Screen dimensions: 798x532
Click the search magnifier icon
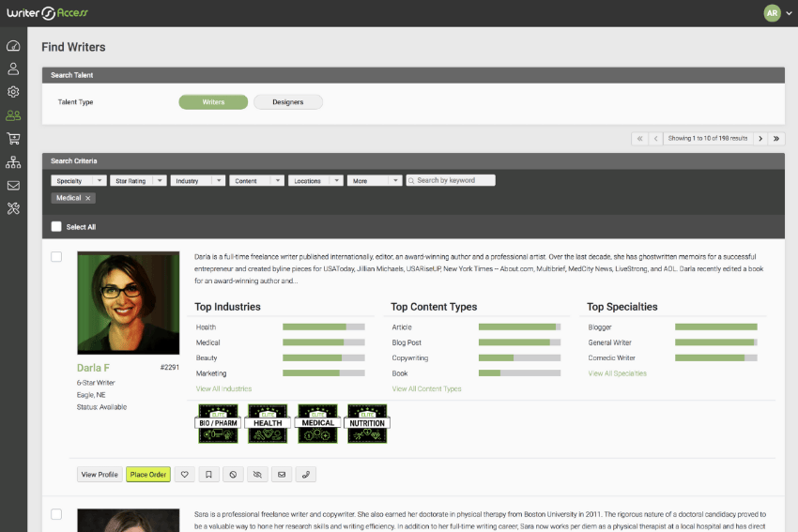[x=411, y=180]
